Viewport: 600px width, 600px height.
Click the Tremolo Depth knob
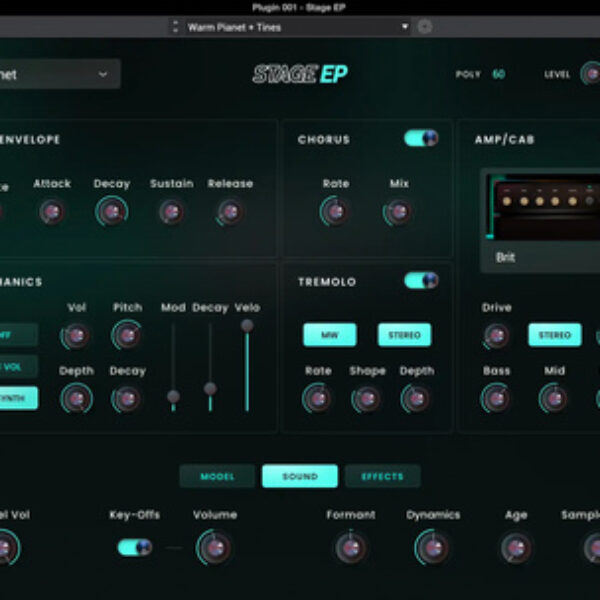coord(416,398)
